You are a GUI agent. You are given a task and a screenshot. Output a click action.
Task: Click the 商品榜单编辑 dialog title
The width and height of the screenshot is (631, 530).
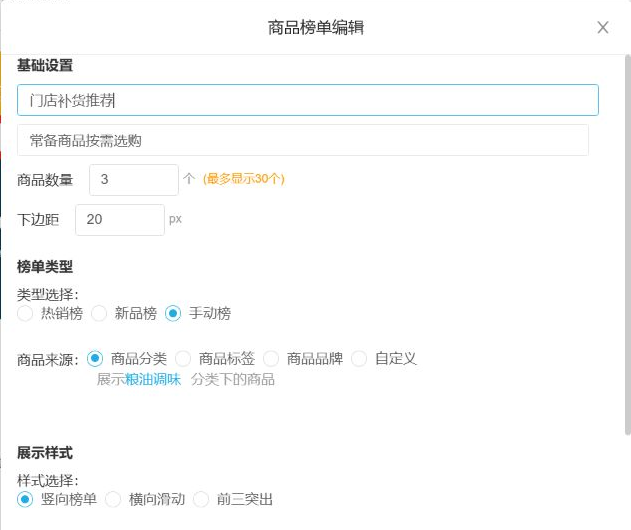point(316,27)
